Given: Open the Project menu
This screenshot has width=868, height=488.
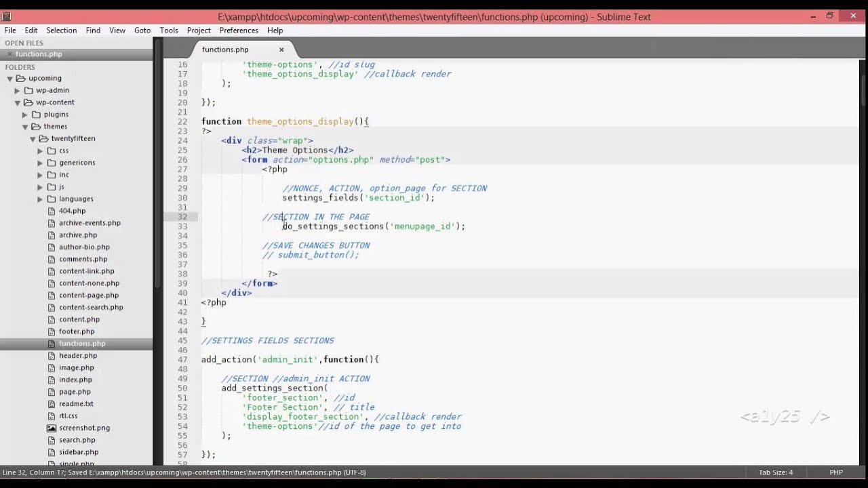Looking at the screenshot, I should pyautogui.click(x=199, y=30).
